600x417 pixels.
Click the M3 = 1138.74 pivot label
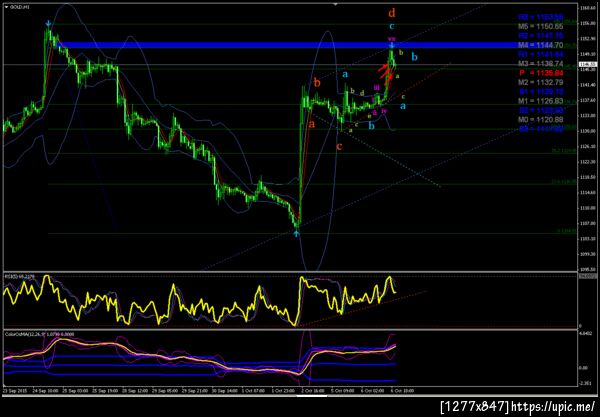(x=540, y=64)
